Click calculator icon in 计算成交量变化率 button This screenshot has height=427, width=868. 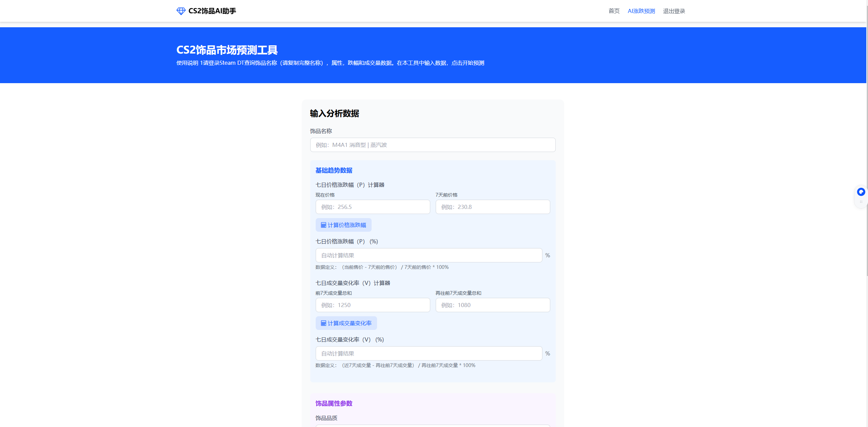point(323,323)
